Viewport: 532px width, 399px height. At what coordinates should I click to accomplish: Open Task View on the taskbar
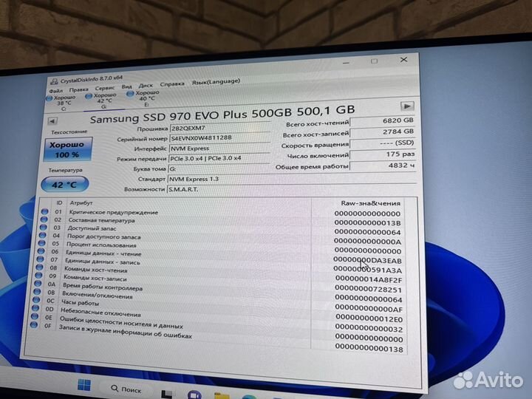(x=166, y=395)
